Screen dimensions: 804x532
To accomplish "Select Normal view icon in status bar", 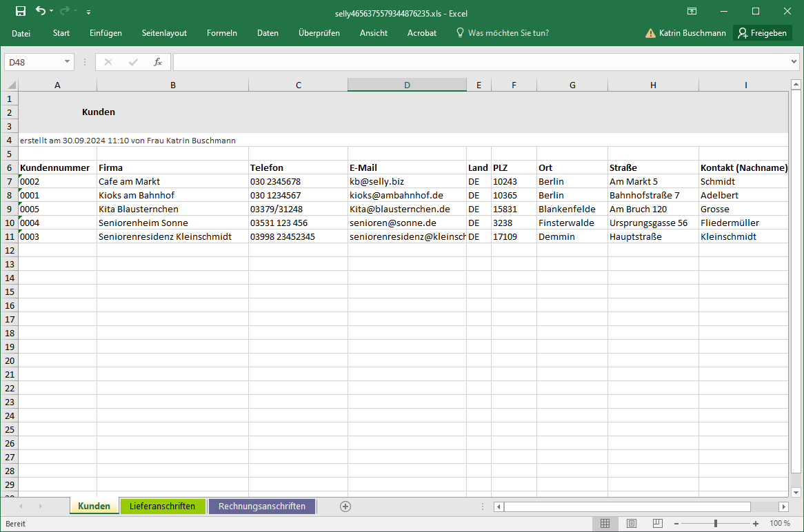I will (605, 524).
